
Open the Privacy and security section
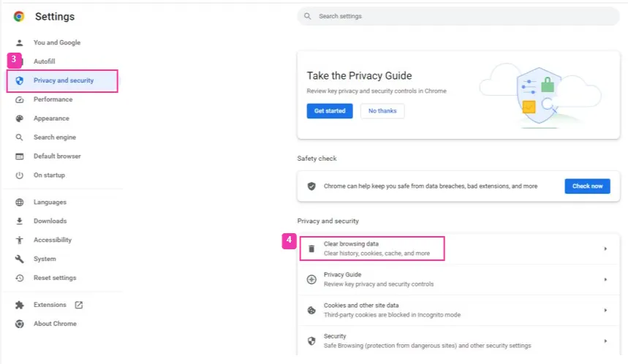tap(63, 80)
